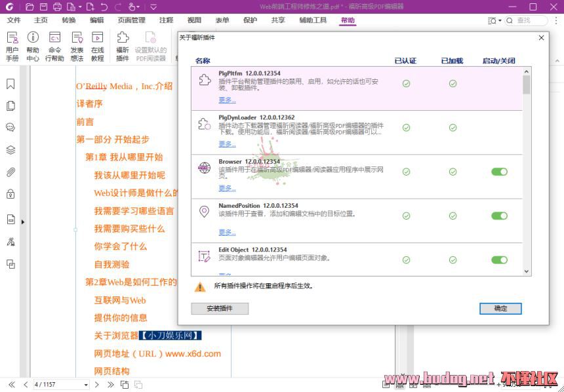Expand the left navigation panel arrow
The image size is (564, 392).
coord(24,222)
